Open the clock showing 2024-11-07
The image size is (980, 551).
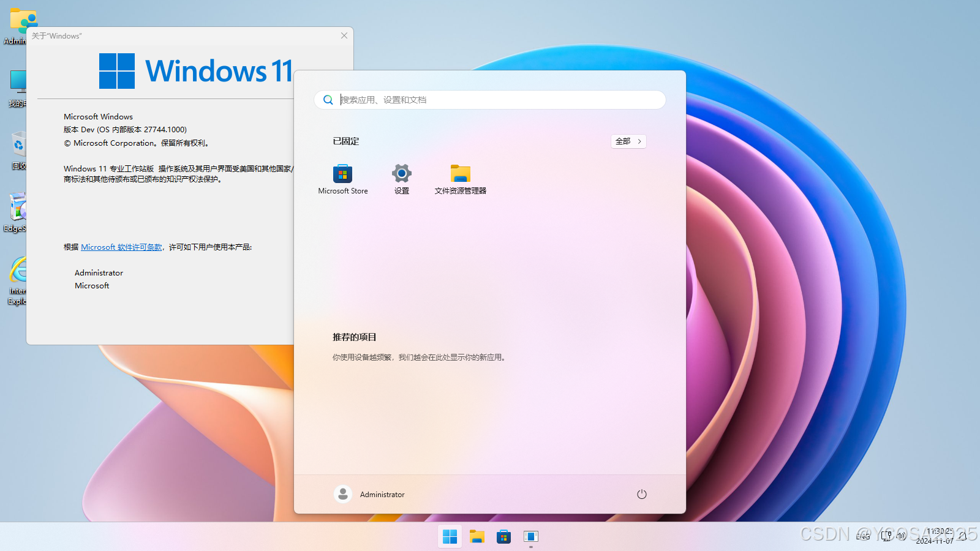point(935,536)
